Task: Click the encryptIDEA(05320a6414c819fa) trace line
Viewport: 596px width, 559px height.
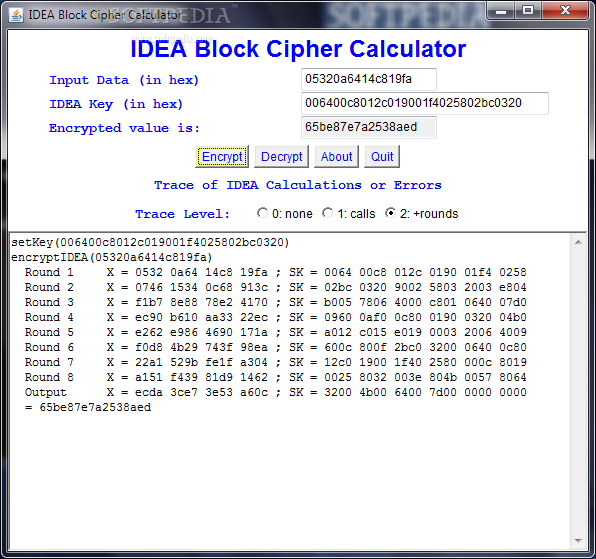Action: (x=112, y=257)
